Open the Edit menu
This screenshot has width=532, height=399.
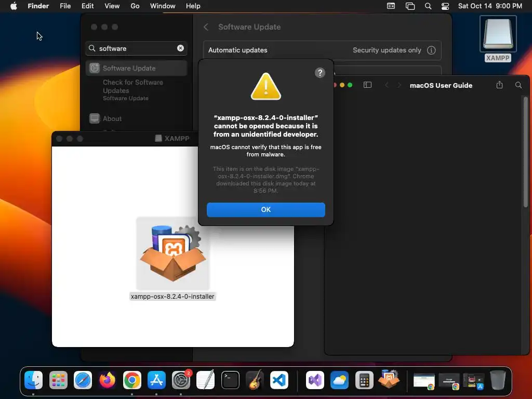coord(87,6)
